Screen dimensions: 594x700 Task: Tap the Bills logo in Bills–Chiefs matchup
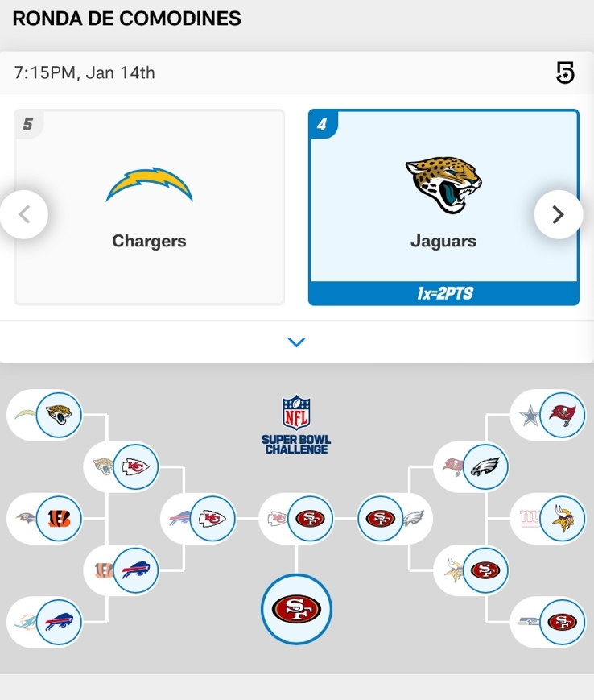point(180,520)
